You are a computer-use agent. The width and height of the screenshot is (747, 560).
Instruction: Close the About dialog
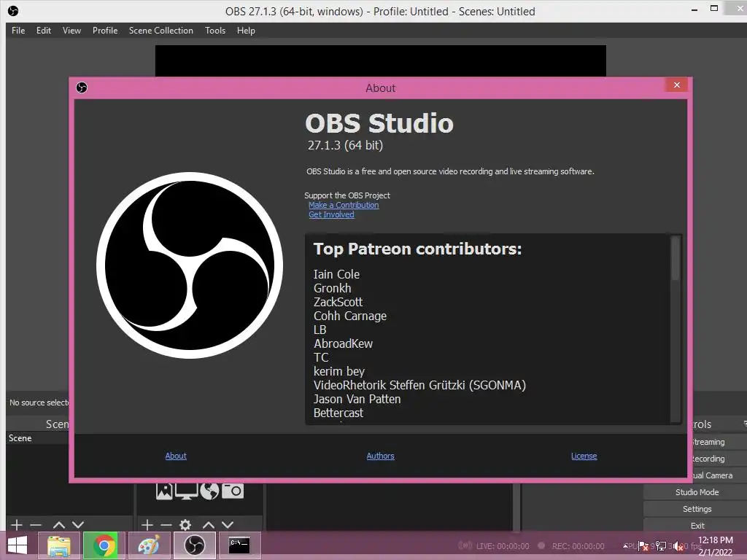click(x=677, y=85)
